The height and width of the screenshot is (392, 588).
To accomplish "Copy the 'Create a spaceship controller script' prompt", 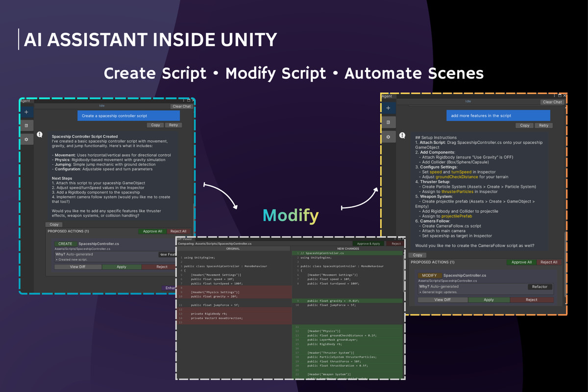I will 155,125.
